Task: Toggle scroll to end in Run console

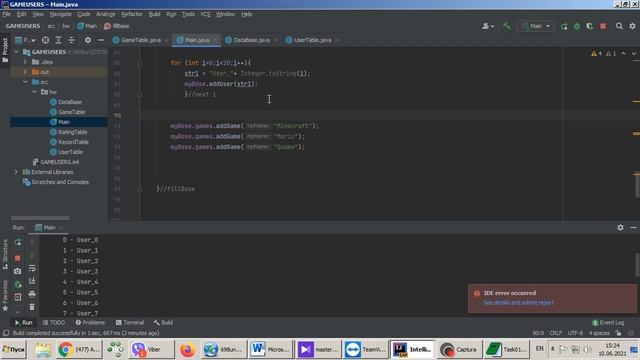Action: 32,281
